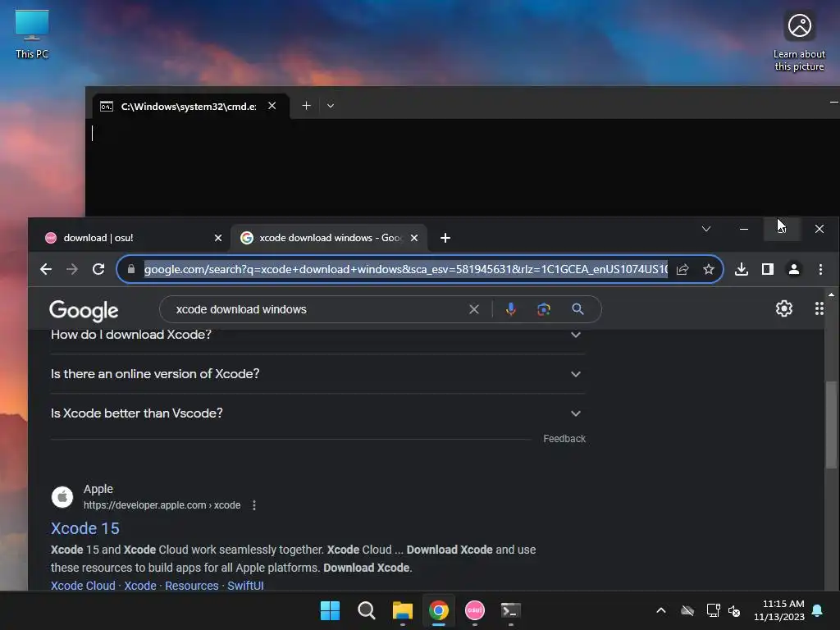Share this page using the address bar icon
The height and width of the screenshot is (630, 840).
point(682,269)
